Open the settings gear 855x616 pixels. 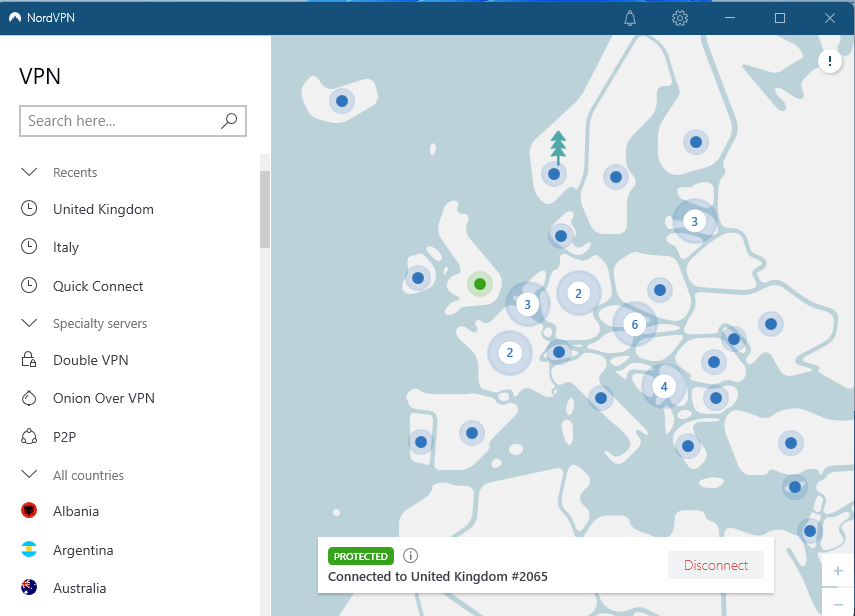679,18
